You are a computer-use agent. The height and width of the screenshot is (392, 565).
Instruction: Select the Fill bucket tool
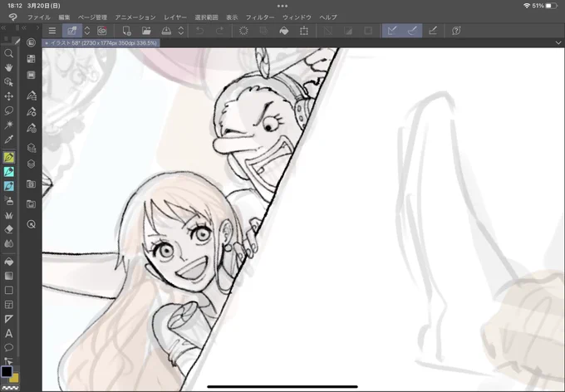[x=8, y=262]
